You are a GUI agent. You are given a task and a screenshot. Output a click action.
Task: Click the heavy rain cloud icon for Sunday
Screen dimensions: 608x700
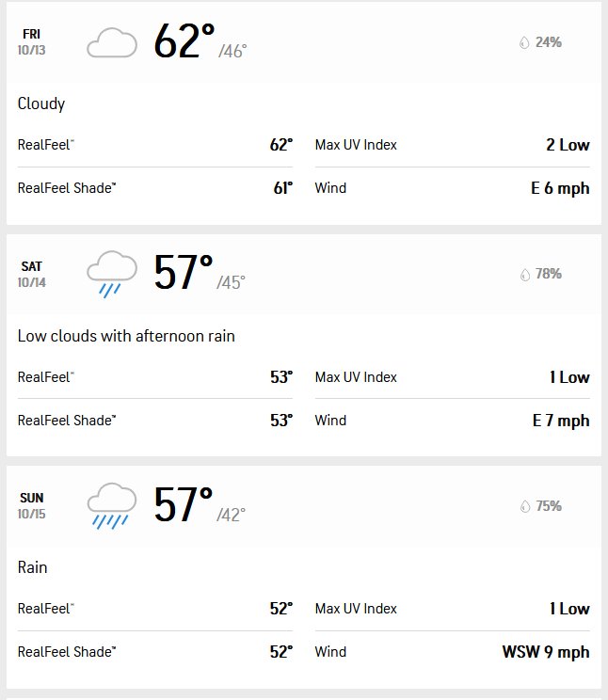pos(112,506)
